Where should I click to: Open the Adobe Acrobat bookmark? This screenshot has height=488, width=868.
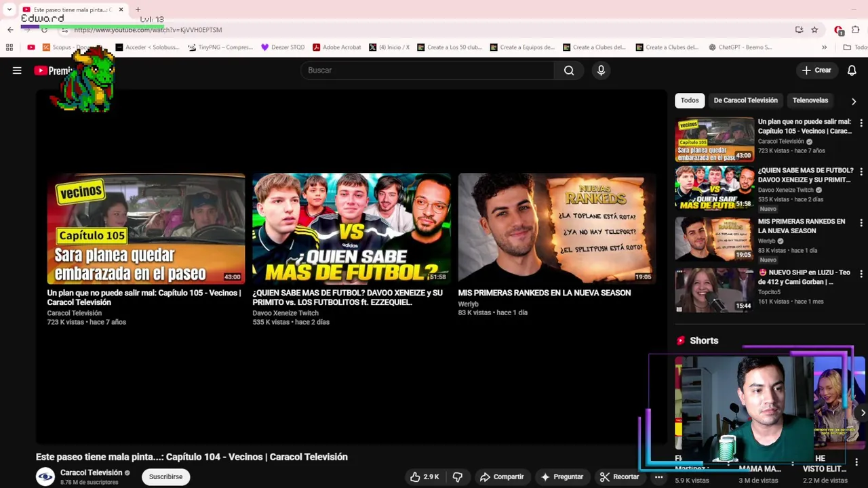coord(336,47)
